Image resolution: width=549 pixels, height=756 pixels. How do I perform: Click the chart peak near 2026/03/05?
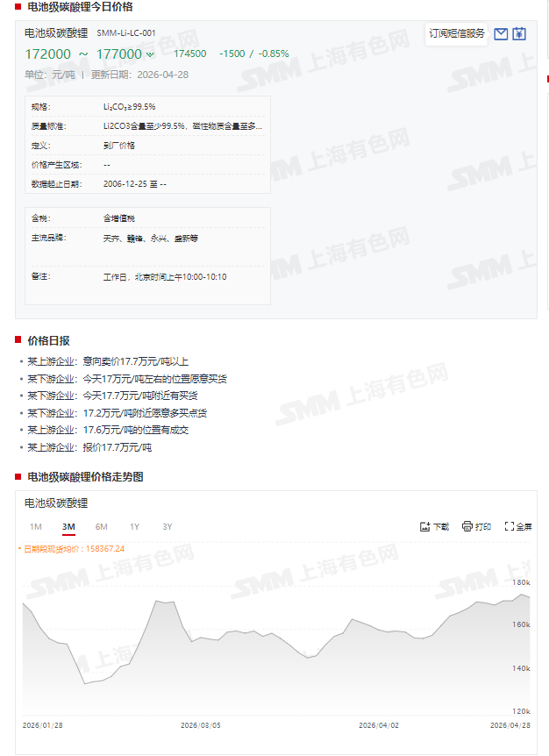(x=160, y=601)
